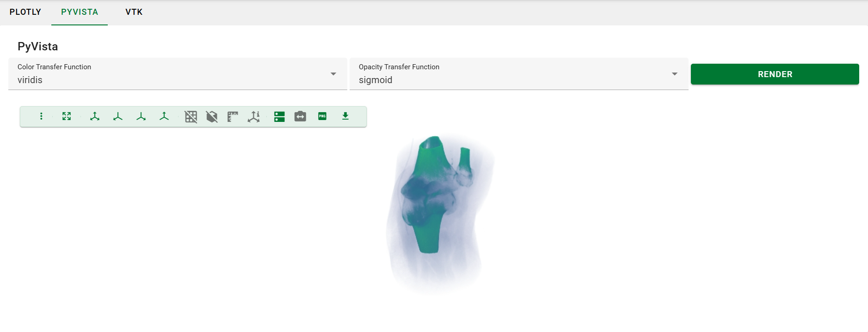Reset the camera with the expand-arrows icon
The image size is (868, 332).
pyautogui.click(x=67, y=116)
